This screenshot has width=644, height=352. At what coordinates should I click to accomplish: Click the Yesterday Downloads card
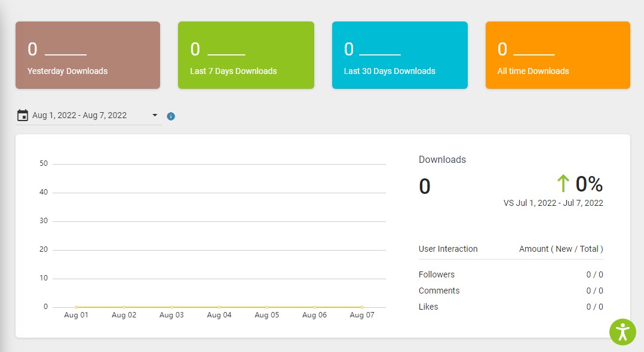pos(87,55)
